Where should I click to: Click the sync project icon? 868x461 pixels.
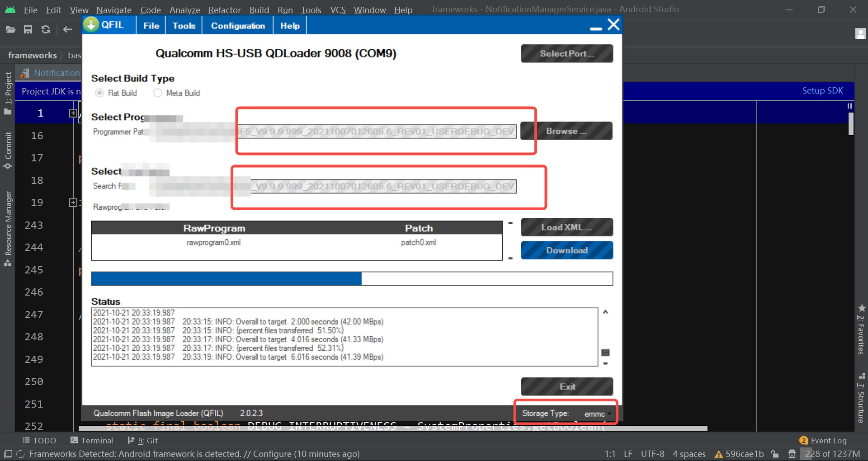(x=46, y=29)
